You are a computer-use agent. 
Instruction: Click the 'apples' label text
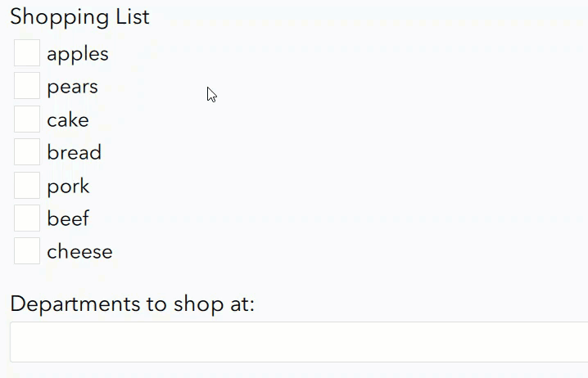pyautogui.click(x=78, y=54)
